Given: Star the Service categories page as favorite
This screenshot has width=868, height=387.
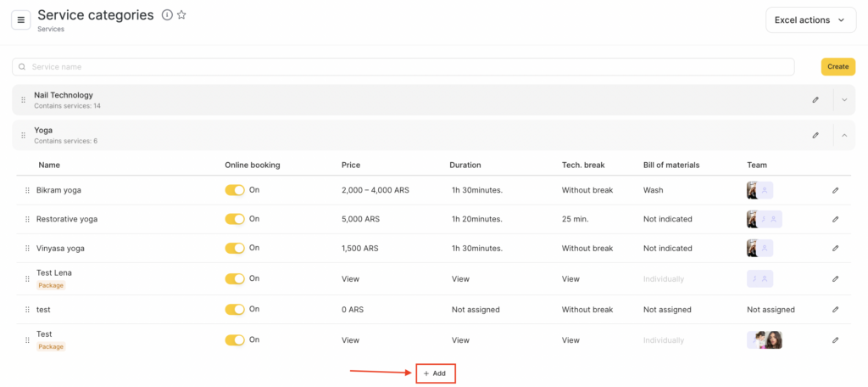Looking at the screenshot, I should coord(181,15).
